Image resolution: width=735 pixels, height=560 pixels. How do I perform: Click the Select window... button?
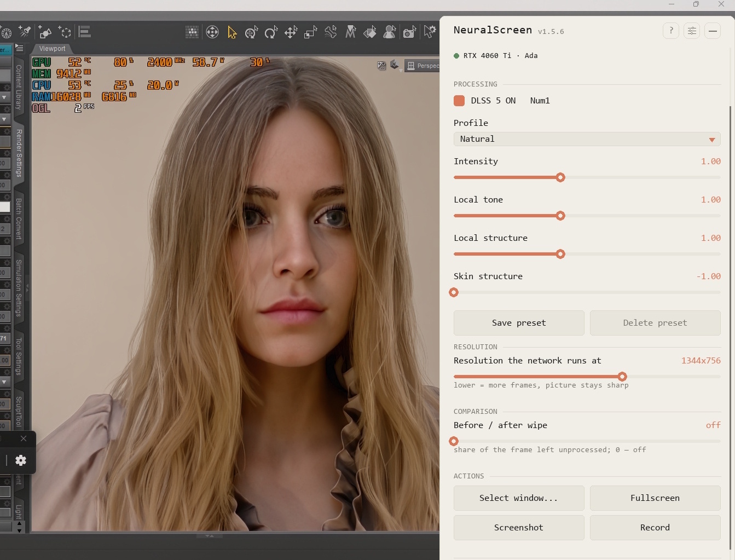(x=519, y=498)
